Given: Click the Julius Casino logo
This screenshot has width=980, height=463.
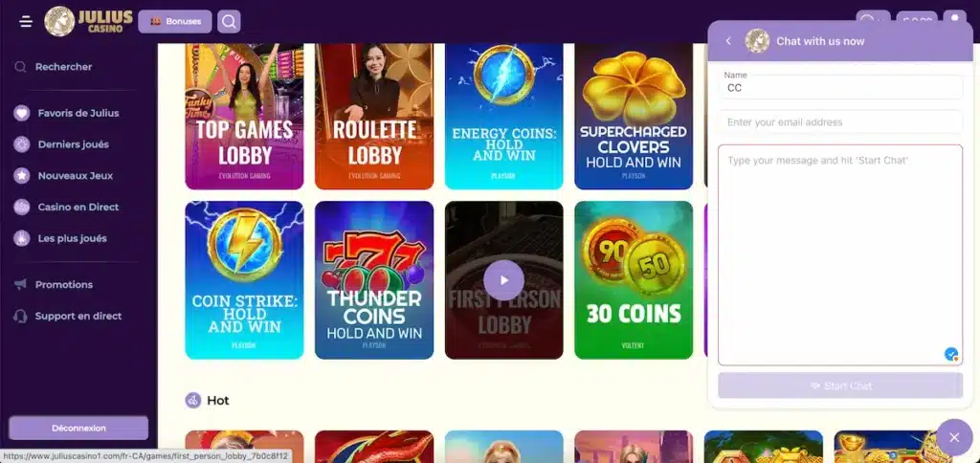Looking at the screenshot, I should tap(89, 21).
